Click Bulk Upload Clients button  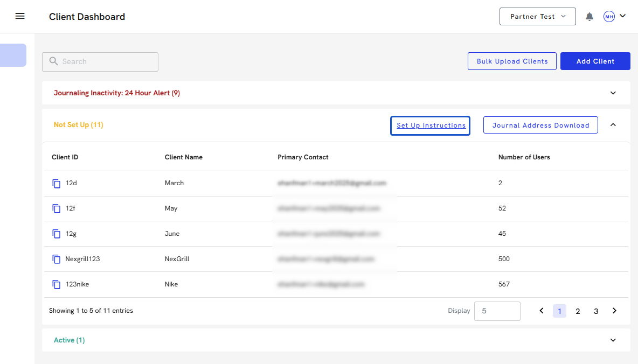tap(512, 61)
